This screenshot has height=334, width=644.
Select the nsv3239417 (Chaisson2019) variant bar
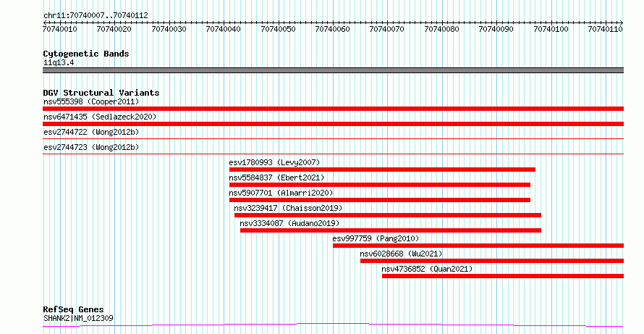(x=388, y=215)
